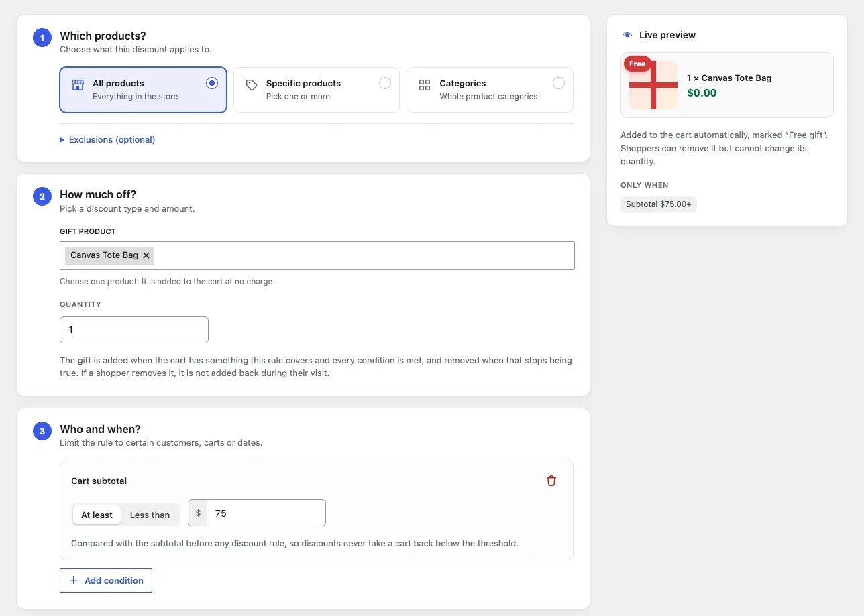The height and width of the screenshot is (616, 864).
Task: Click the Canvas Tote Bag gift thumbnail
Action: point(653,85)
